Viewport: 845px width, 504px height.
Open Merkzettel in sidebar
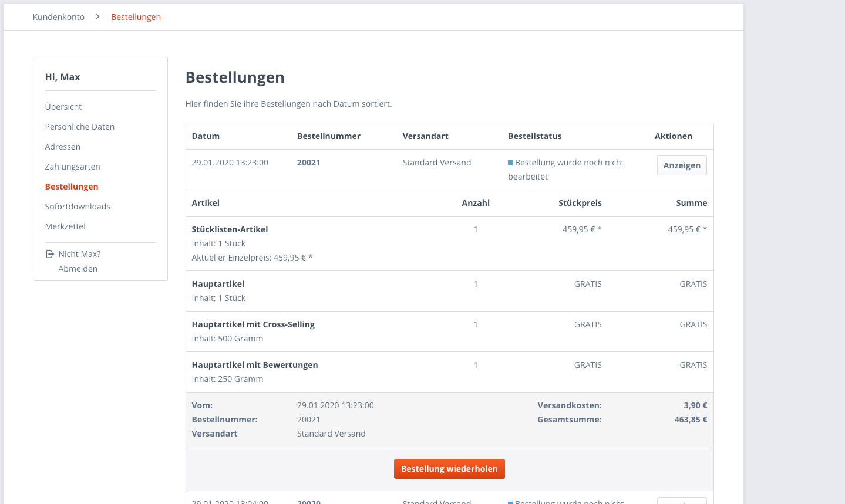[x=65, y=226]
